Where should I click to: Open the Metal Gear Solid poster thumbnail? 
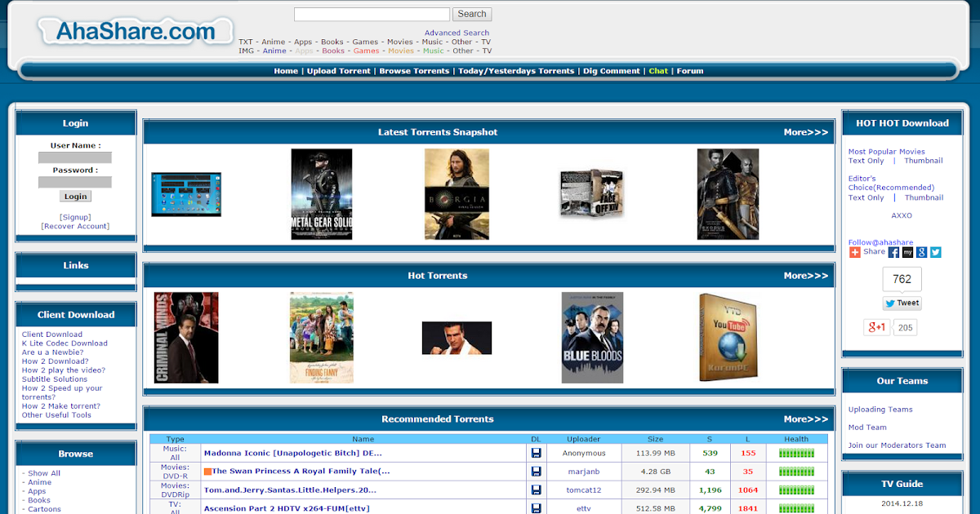coord(322,194)
